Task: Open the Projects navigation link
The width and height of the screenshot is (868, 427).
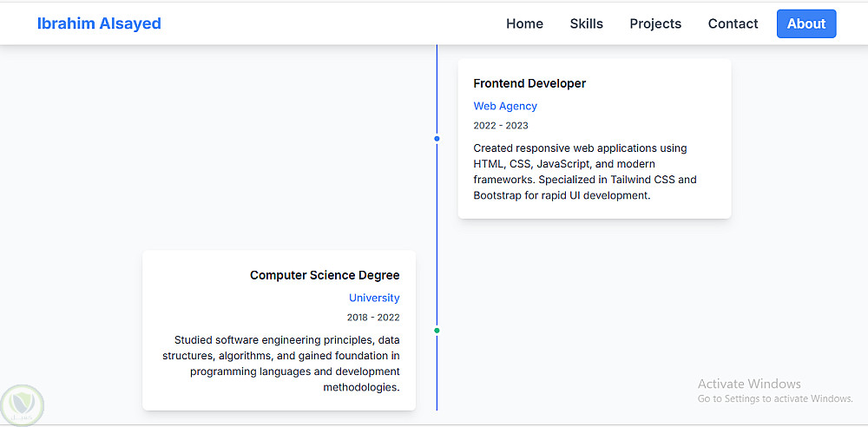Action: [655, 23]
